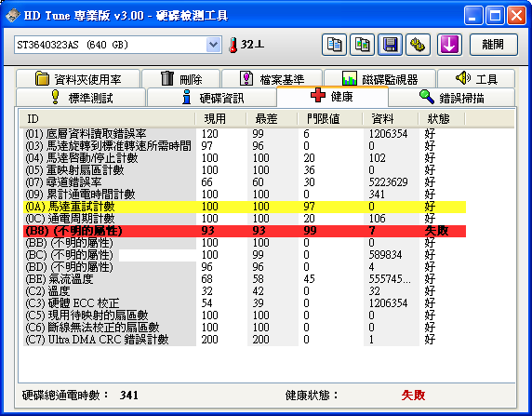This screenshot has width=532, height=416.
Task: Switch to the 資料夾使用率 tab
Action: click(78, 79)
